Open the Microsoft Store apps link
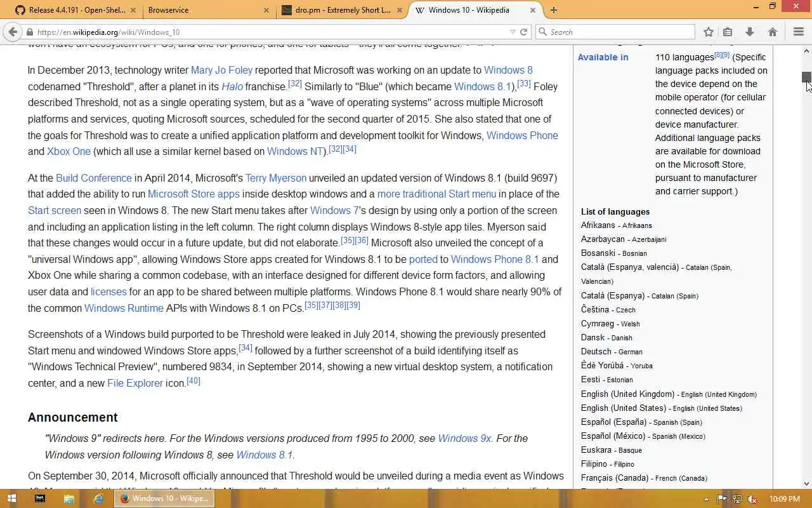This screenshot has width=812, height=508. pyautogui.click(x=193, y=194)
